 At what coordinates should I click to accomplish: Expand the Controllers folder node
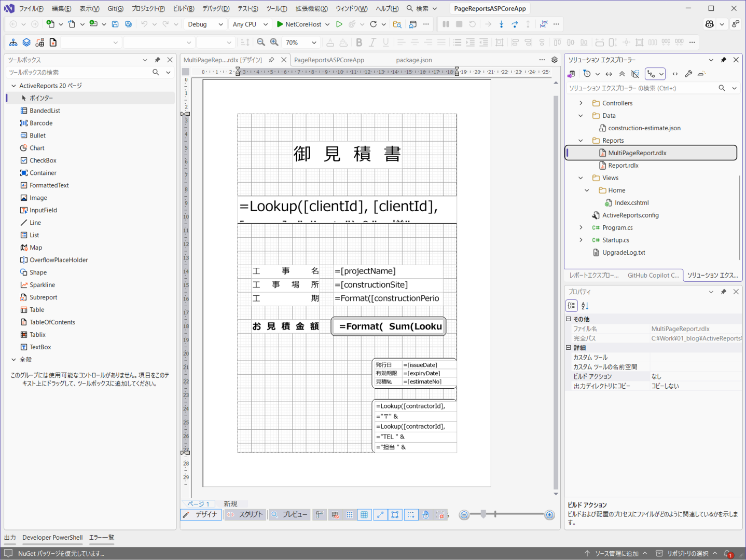click(581, 103)
